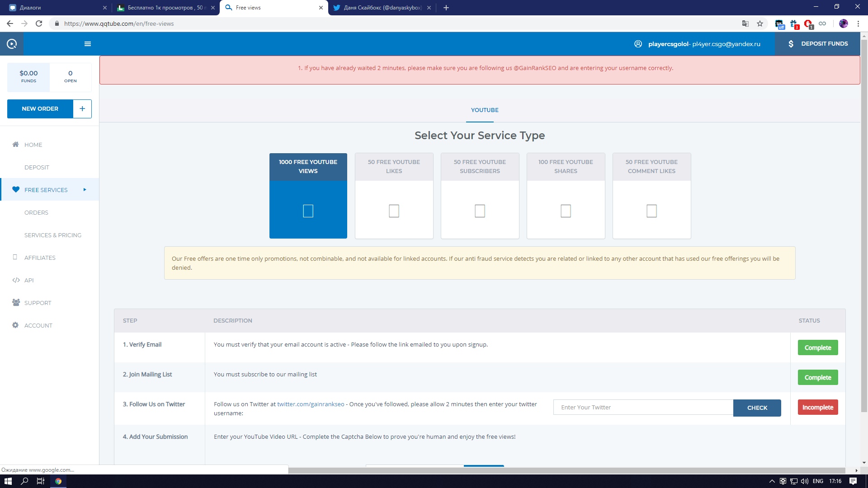The height and width of the screenshot is (488, 868).
Task: Click the volume speaker tray icon
Action: coord(805,481)
